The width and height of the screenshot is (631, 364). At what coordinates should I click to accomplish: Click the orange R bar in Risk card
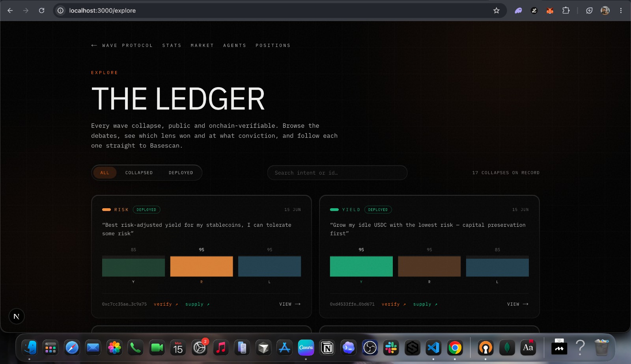click(x=202, y=266)
